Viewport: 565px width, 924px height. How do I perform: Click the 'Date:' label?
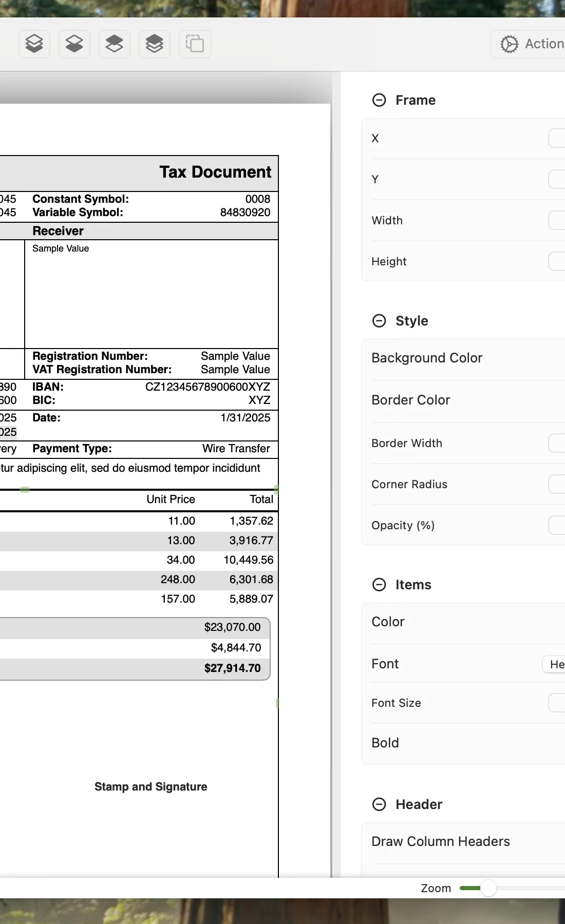[46, 418]
